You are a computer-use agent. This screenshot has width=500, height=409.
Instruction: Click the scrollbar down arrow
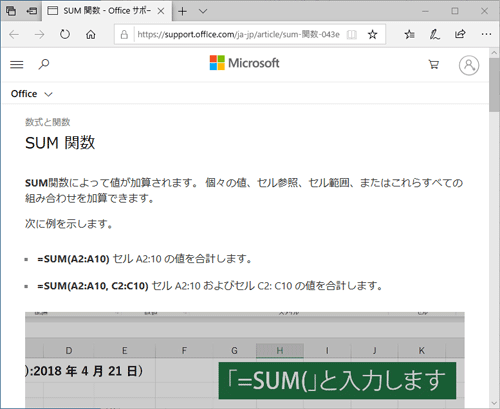click(x=494, y=403)
